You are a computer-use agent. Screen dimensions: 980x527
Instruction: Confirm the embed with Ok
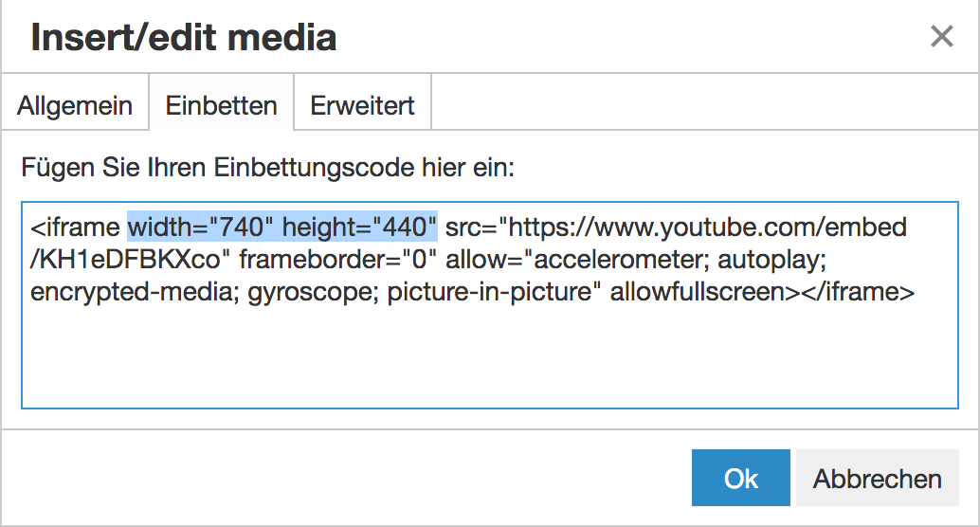coord(740,478)
